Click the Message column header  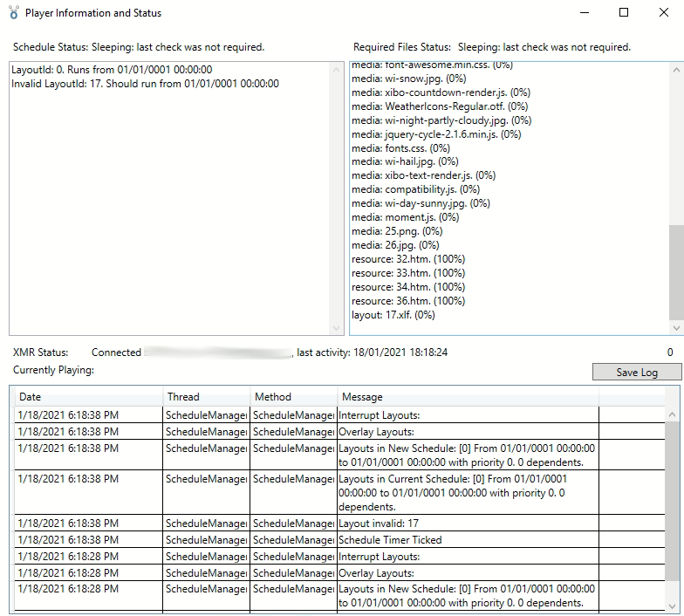[x=467, y=397]
